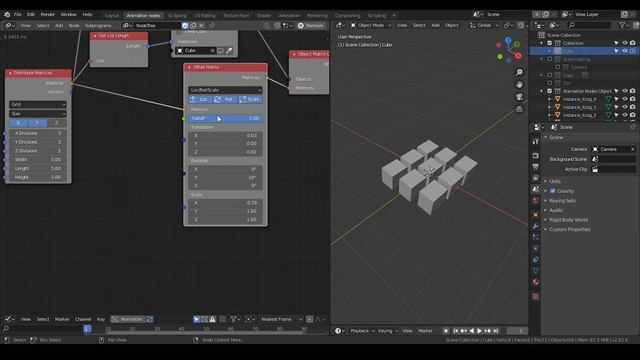Toggle the Z axis button in Distribute Matrices

tap(57, 123)
